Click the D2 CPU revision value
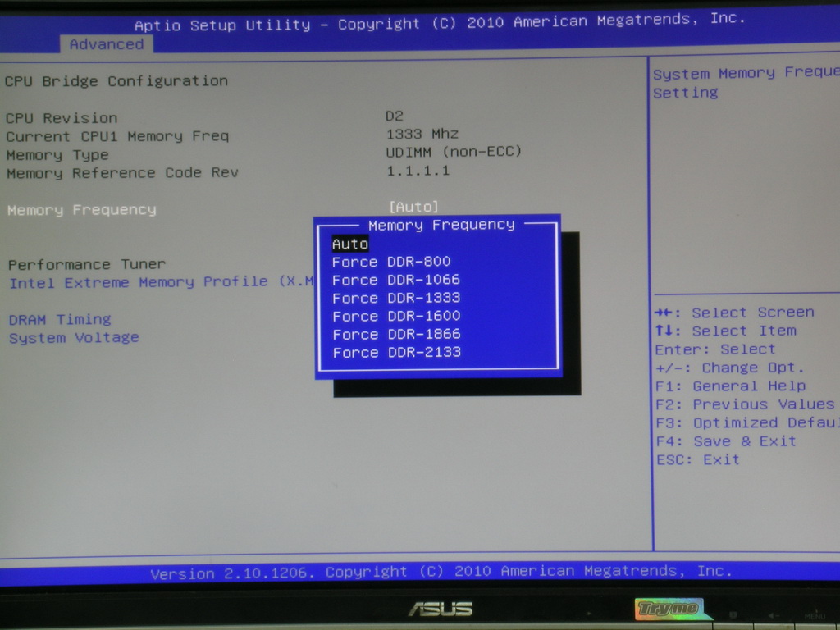This screenshot has width=840, height=630. click(395, 116)
